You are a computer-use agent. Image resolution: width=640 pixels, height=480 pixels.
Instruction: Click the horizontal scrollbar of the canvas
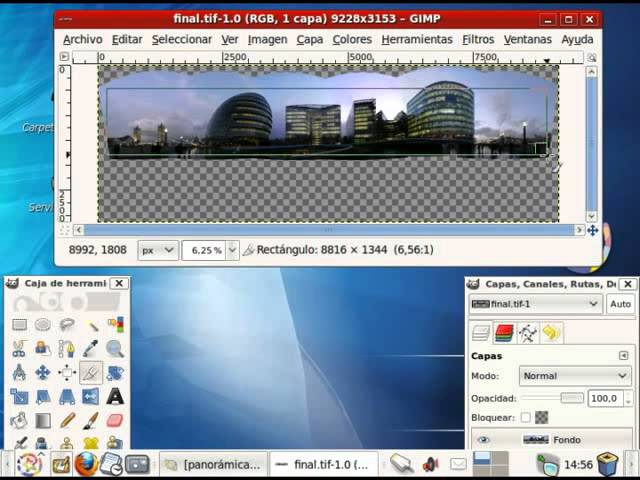click(329, 230)
